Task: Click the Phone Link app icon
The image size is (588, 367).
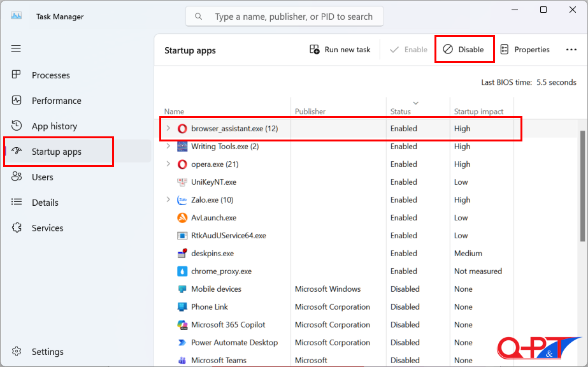Action: point(182,307)
